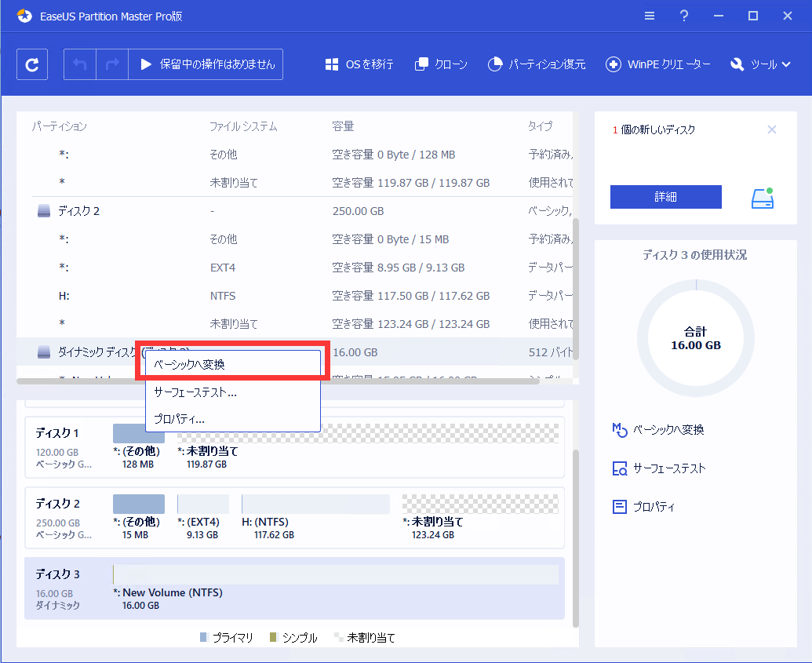This screenshot has height=663, width=812.
Task: Choose プロパティ... in the context menu
Action: [x=233, y=419]
